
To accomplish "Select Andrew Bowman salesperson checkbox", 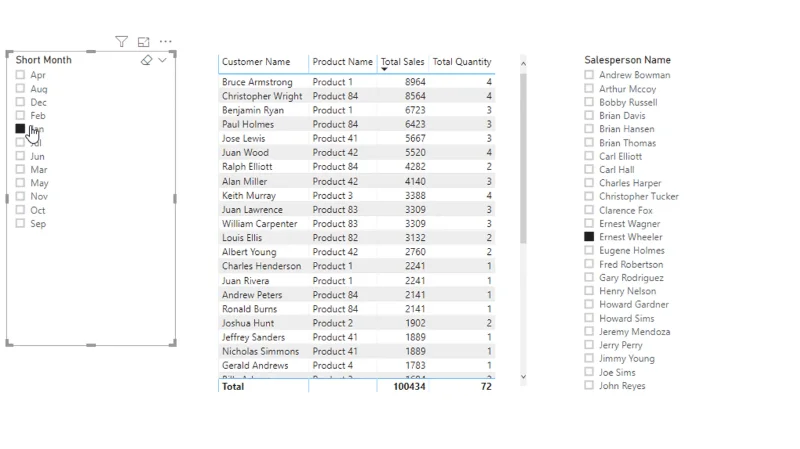I will tap(589, 75).
